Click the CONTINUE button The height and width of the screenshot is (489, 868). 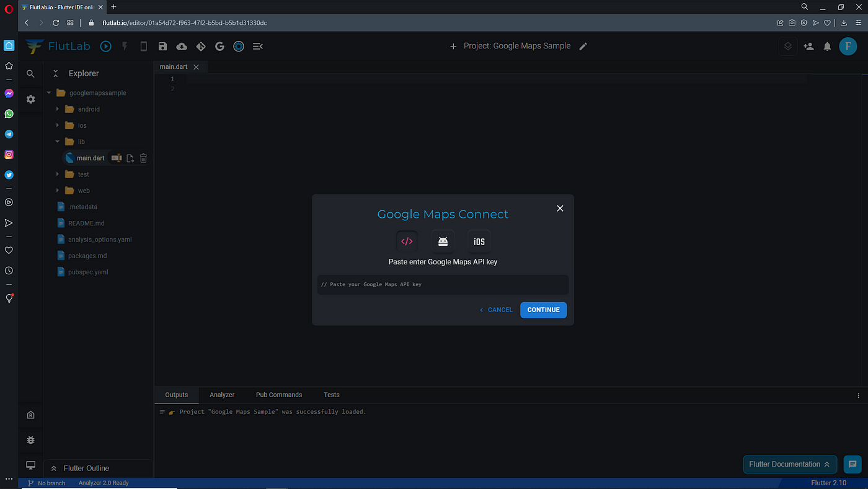tap(543, 310)
